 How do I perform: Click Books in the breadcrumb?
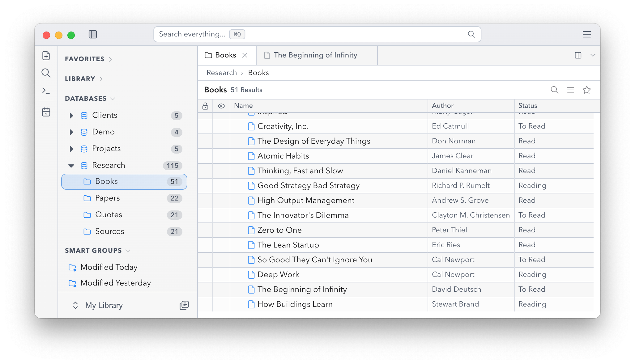258,73
